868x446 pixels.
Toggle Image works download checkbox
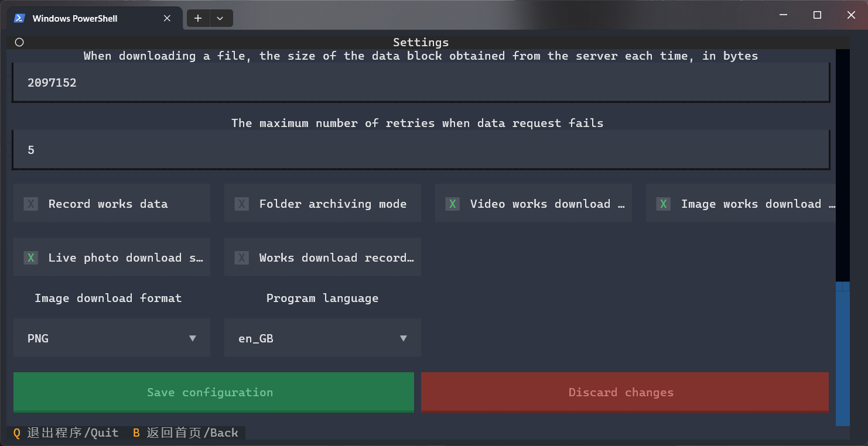(x=664, y=204)
